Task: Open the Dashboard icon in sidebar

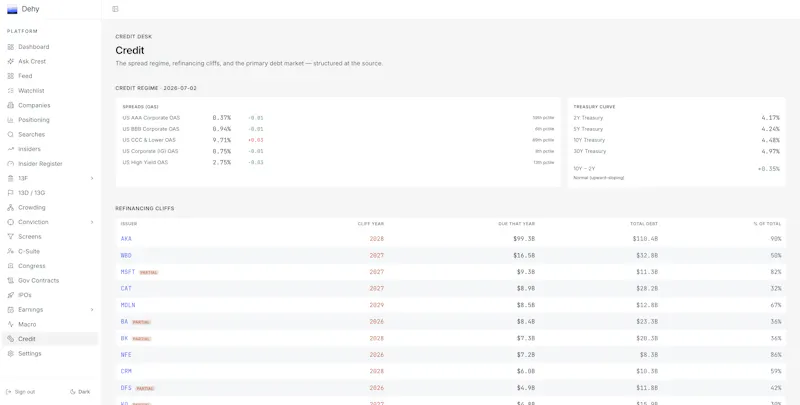Action: click(x=10, y=47)
